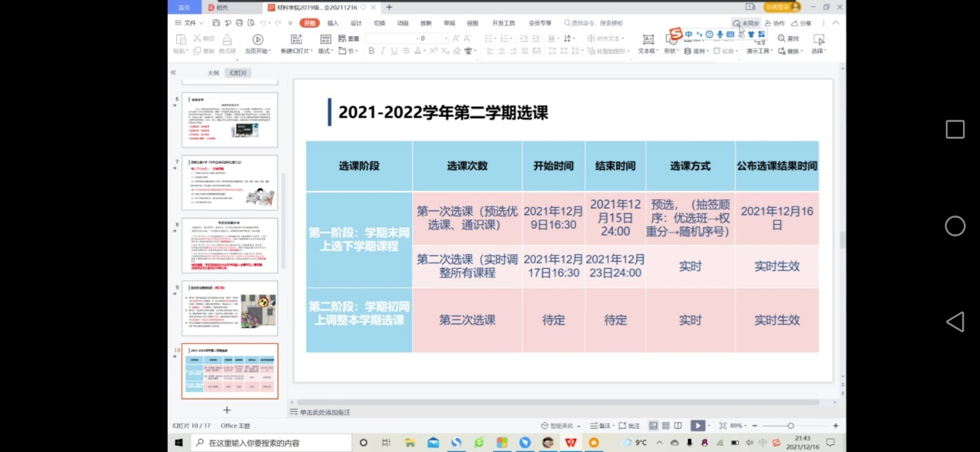This screenshot has width=980, height=452.
Task: Click the zoom slider handle
Action: click(x=791, y=426)
